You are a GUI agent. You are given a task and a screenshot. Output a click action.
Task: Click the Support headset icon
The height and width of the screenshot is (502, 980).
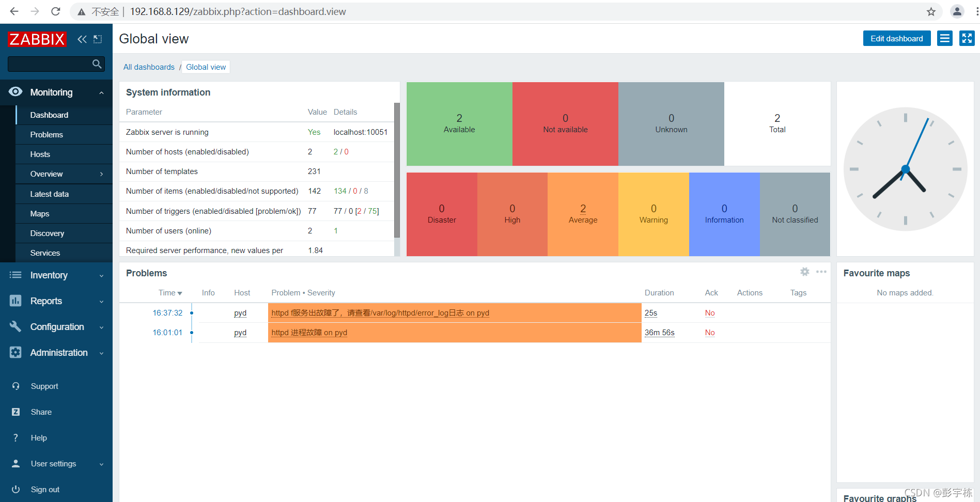point(16,386)
